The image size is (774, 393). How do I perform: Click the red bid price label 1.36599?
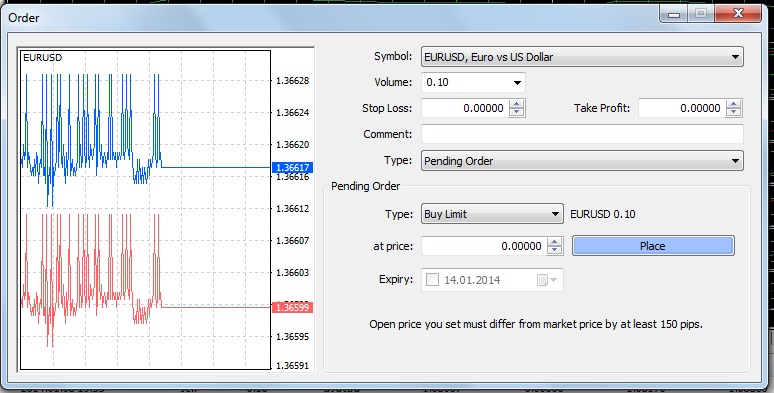[292, 308]
